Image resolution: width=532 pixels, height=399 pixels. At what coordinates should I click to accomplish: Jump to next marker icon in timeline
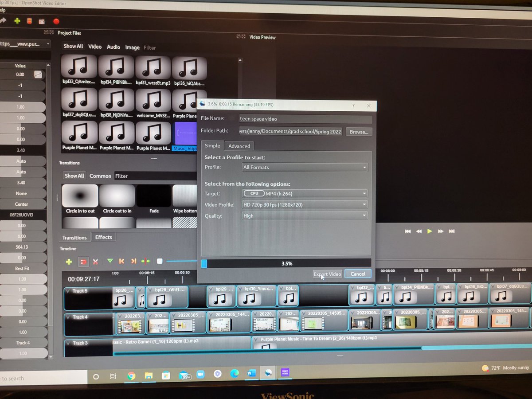click(133, 261)
